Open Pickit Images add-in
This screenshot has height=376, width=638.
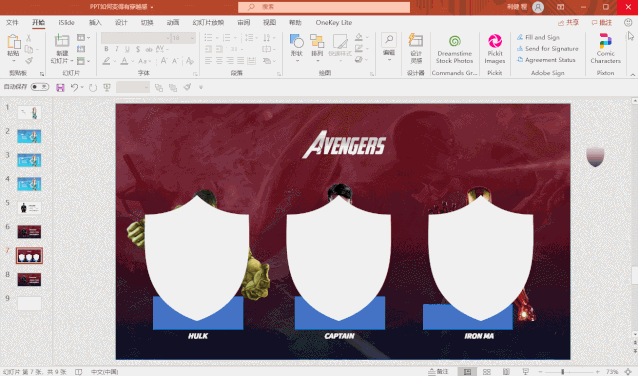[495, 49]
